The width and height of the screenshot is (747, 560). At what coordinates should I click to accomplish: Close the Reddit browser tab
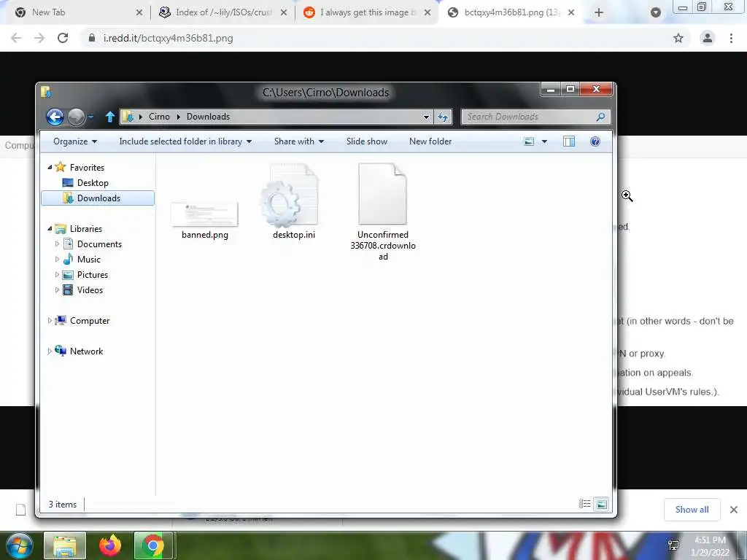tap(427, 12)
